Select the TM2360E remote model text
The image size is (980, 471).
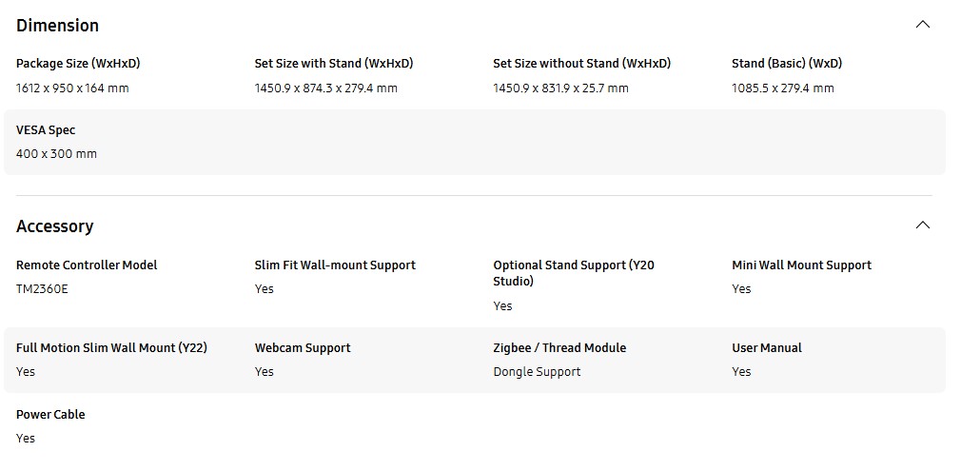pos(42,289)
